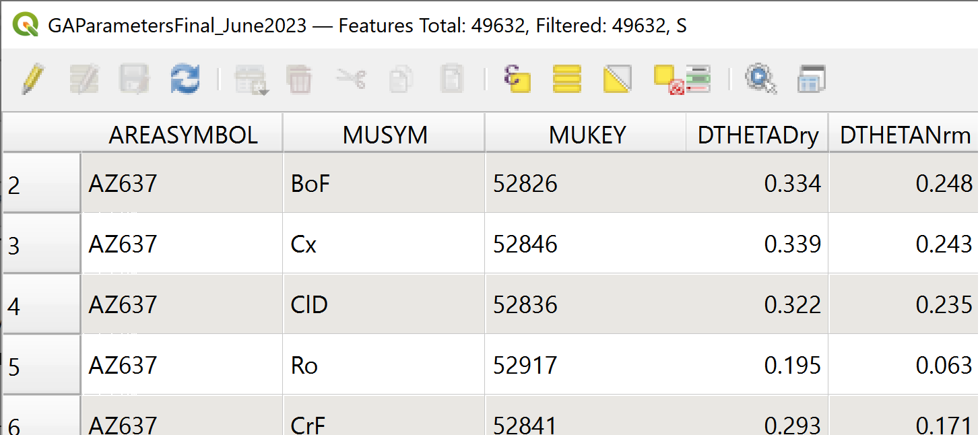The width and height of the screenshot is (980, 435).
Task: Click the MUSYM cell containing BoF
Action: tap(383, 183)
